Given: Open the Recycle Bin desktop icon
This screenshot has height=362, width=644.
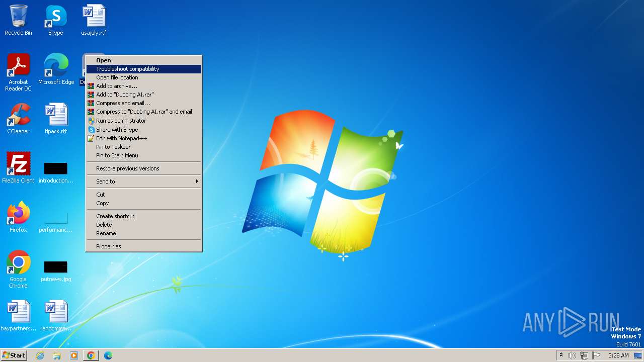Looking at the screenshot, I should coord(18,20).
